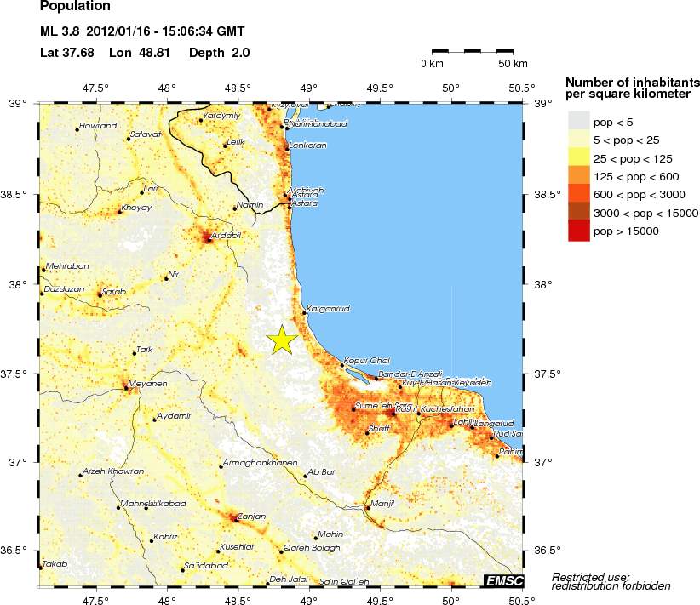700x605 pixels.
Task: Select the Namin town label
Action: [x=250, y=205]
